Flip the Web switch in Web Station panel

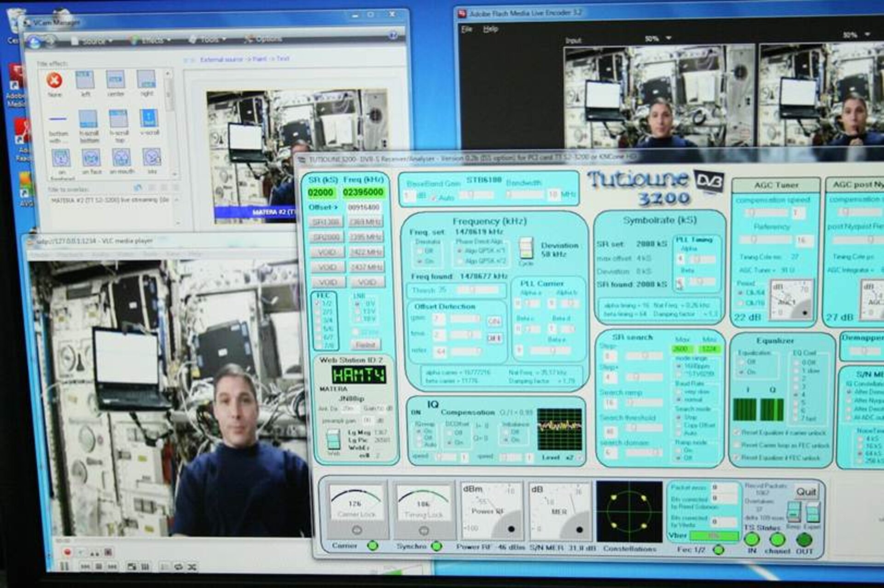333,439
